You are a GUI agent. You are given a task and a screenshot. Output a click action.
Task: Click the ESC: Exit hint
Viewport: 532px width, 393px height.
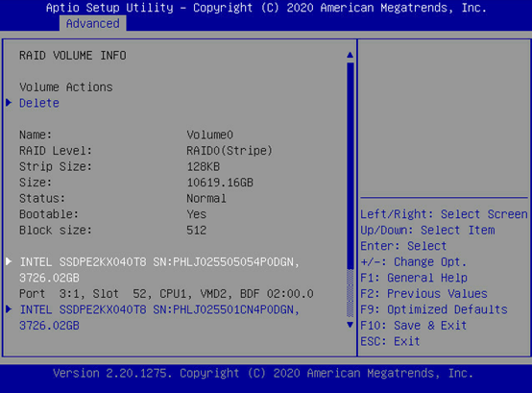(x=390, y=341)
